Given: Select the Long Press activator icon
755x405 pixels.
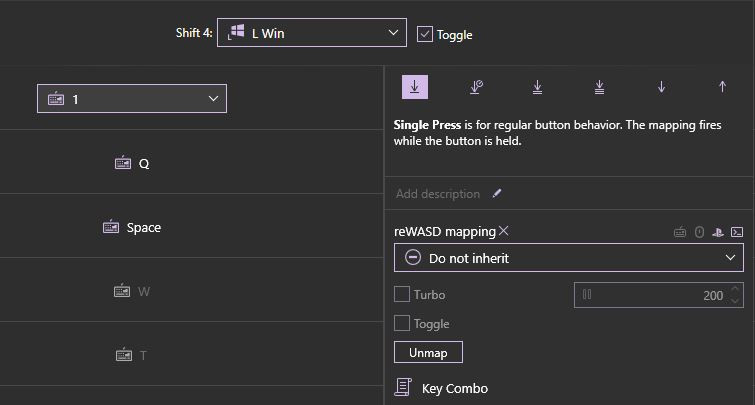Looking at the screenshot, I should pyautogui.click(x=476, y=87).
